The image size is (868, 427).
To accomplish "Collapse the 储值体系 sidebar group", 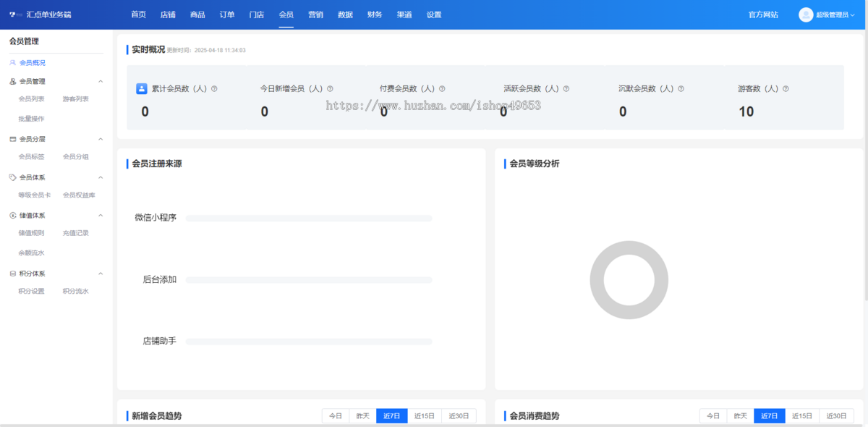I will (101, 216).
